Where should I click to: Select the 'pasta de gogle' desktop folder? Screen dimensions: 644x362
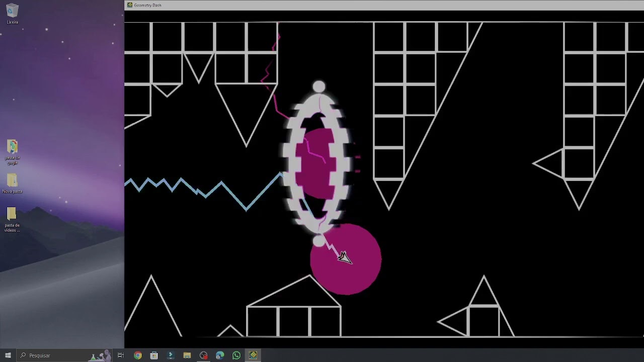pyautogui.click(x=13, y=152)
